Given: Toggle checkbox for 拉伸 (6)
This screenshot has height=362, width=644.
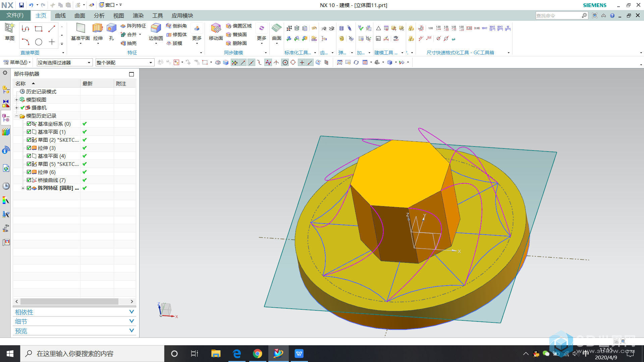Looking at the screenshot, I should click(29, 172).
